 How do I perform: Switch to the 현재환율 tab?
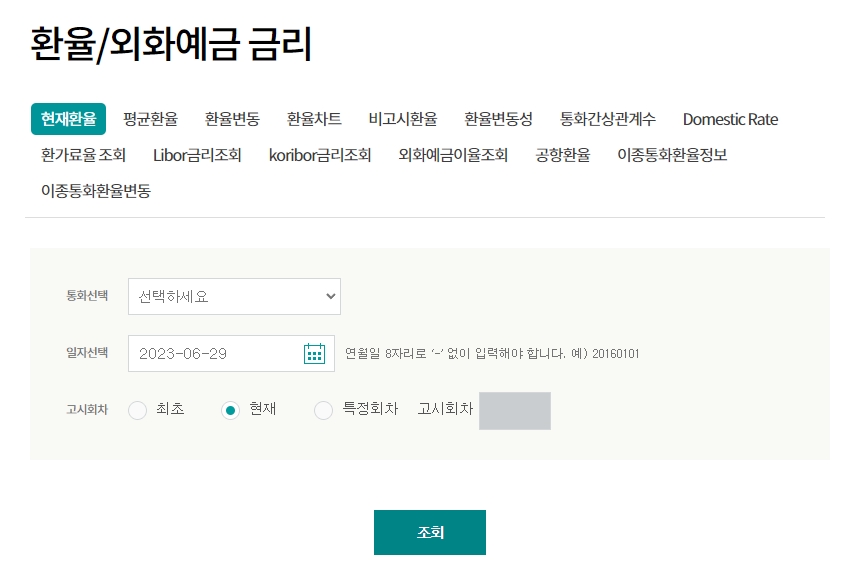tap(66, 119)
